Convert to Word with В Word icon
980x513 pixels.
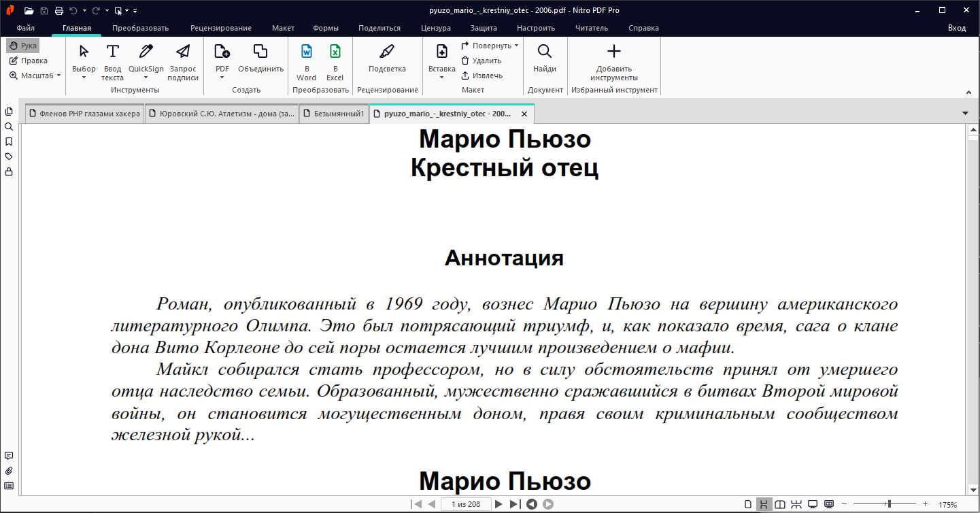coord(307,51)
